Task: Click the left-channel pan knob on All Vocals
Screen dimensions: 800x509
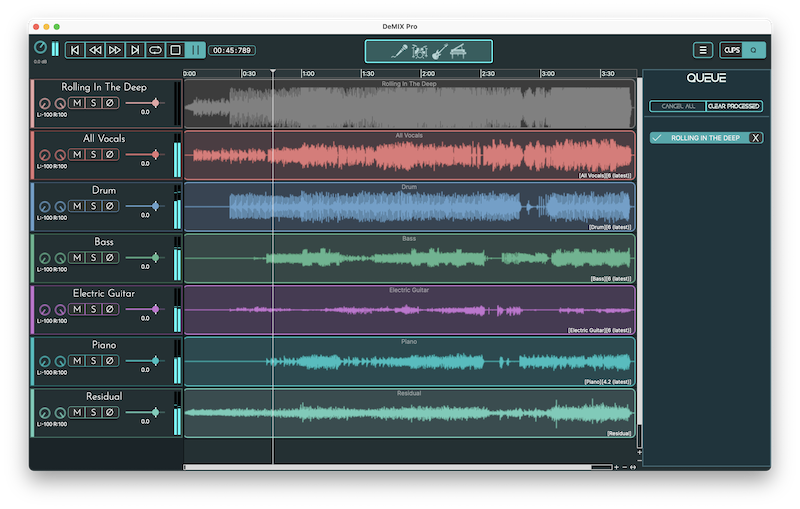Action: pos(44,155)
